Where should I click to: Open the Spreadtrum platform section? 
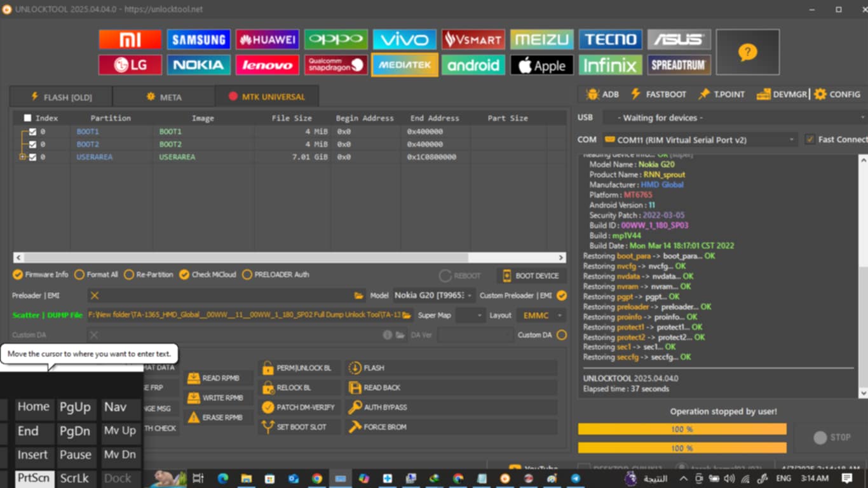pyautogui.click(x=679, y=65)
